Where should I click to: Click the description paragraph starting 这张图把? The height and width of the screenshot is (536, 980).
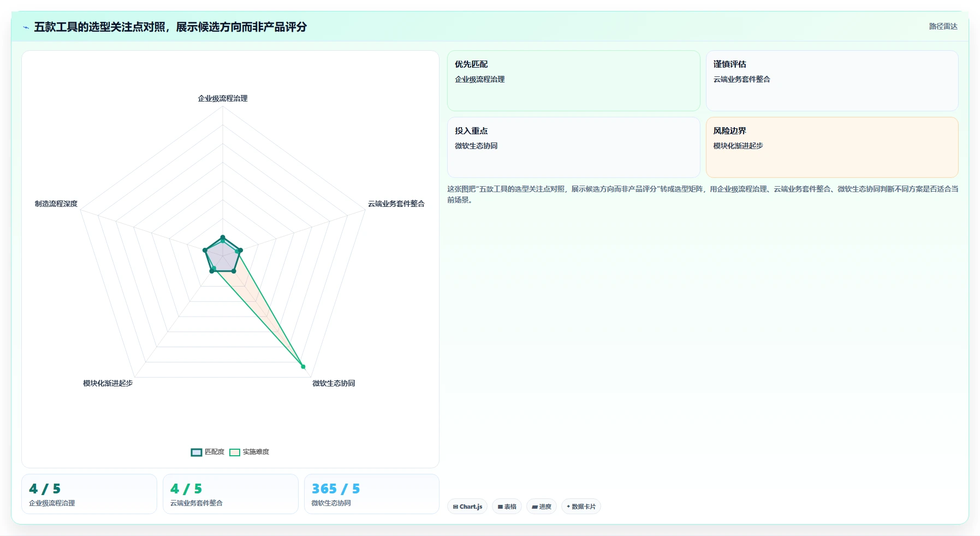703,194
